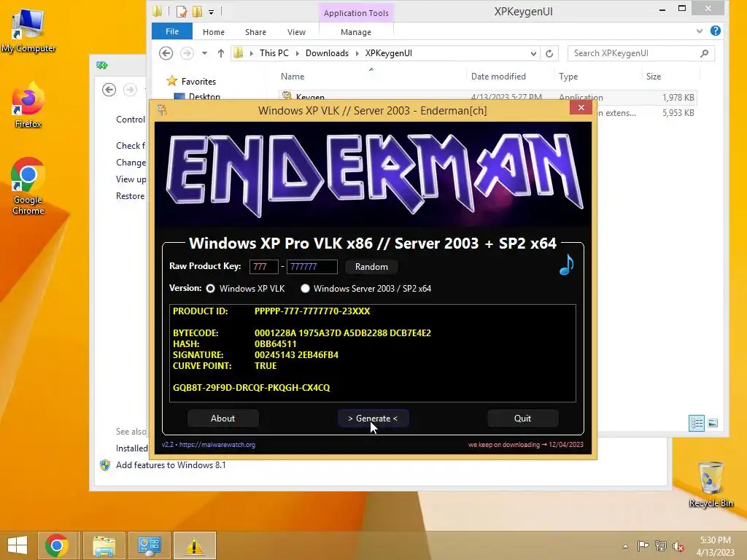747x560 pixels.
Task: Sort files by Size column
Action: tap(653, 76)
